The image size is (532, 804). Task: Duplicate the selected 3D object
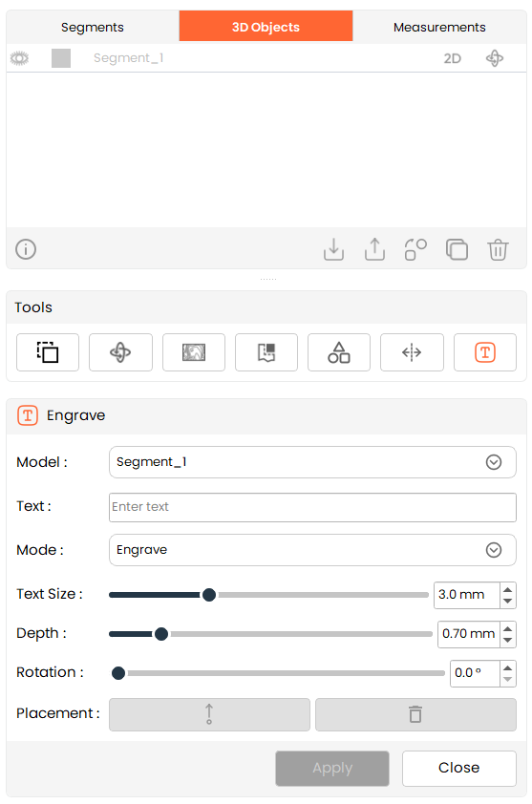click(457, 250)
